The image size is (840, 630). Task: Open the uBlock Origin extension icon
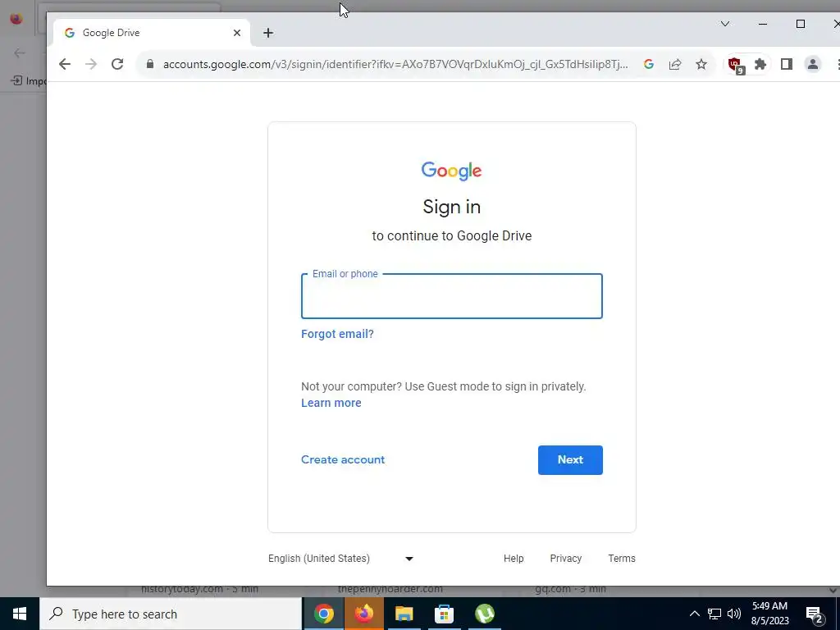tap(736, 66)
